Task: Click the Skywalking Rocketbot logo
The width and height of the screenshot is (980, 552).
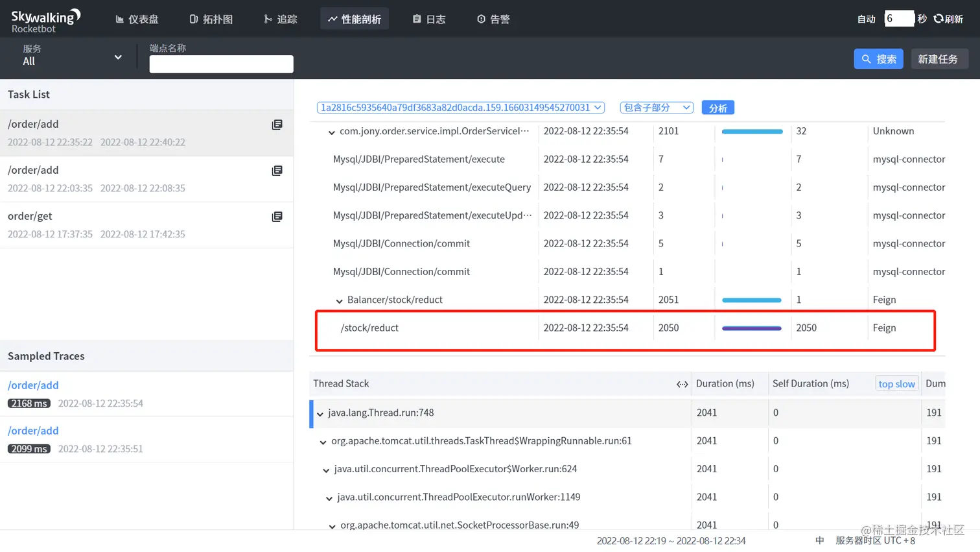Action: pyautogui.click(x=45, y=20)
